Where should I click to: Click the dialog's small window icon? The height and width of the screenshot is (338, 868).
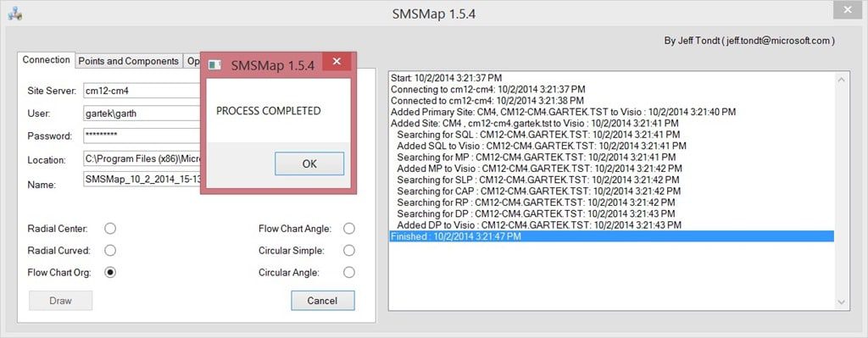[214, 65]
